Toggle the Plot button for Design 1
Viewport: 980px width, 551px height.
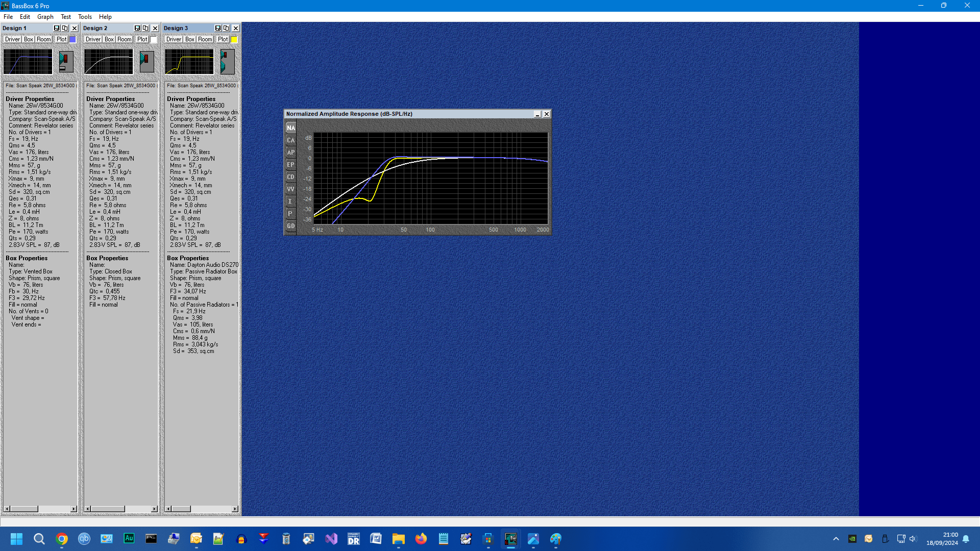click(x=61, y=39)
